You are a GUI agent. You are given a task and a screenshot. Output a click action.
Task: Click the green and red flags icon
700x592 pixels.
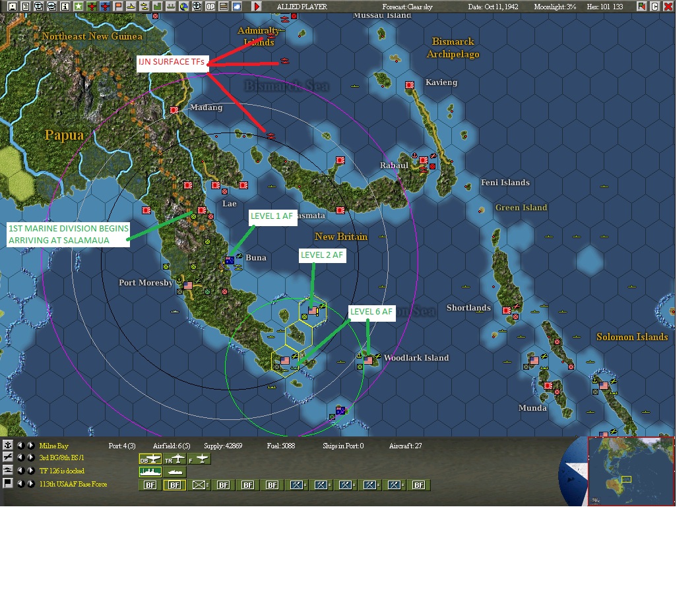point(642,6)
